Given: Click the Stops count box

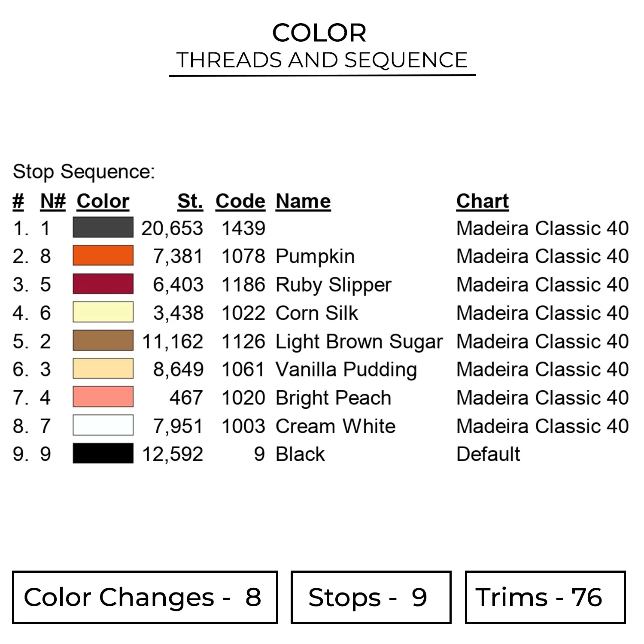Looking at the screenshot, I should [371, 597].
